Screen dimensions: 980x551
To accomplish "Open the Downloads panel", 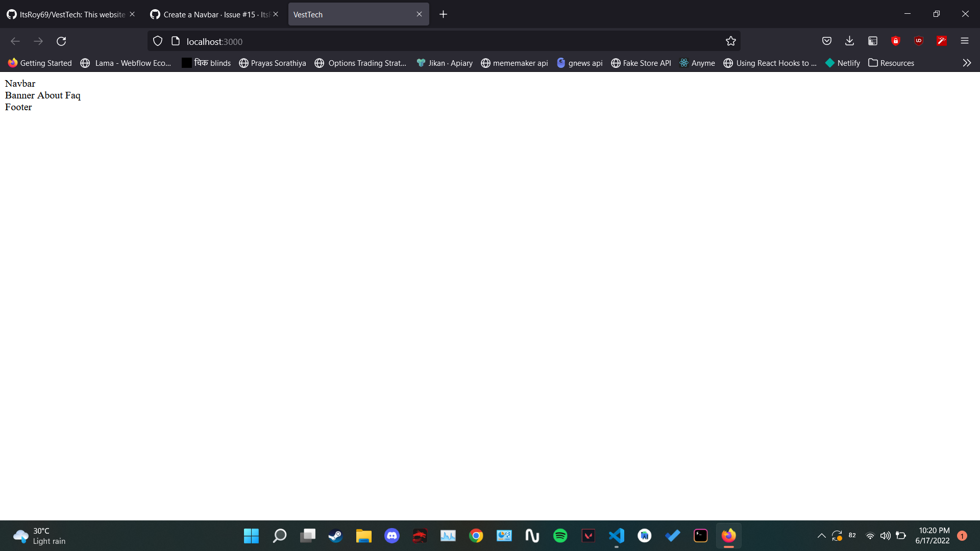I will 849,41.
